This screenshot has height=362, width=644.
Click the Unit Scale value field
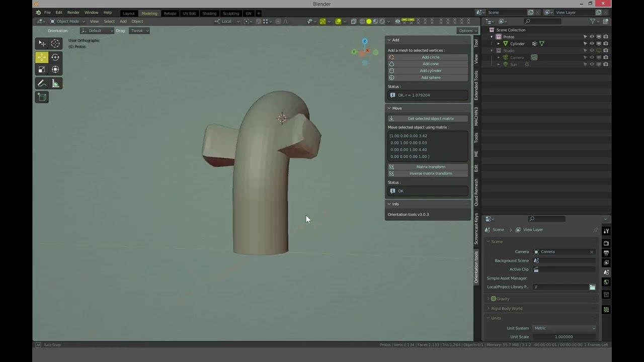(563, 337)
